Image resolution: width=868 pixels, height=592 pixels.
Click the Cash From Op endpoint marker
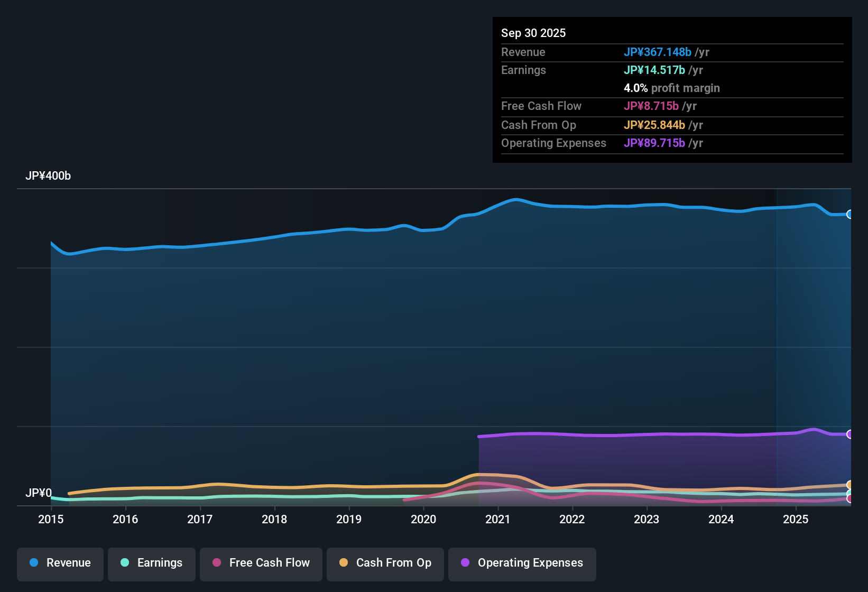coord(850,484)
